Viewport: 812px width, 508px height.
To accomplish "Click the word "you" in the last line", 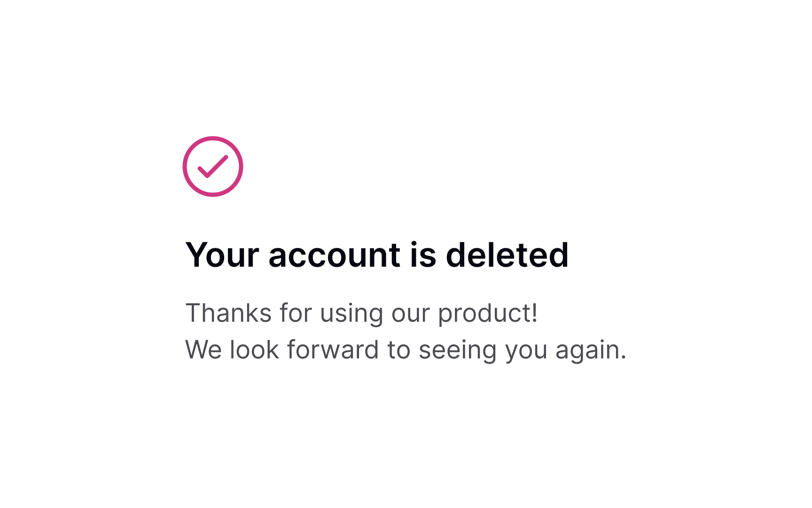I will pos(526,350).
